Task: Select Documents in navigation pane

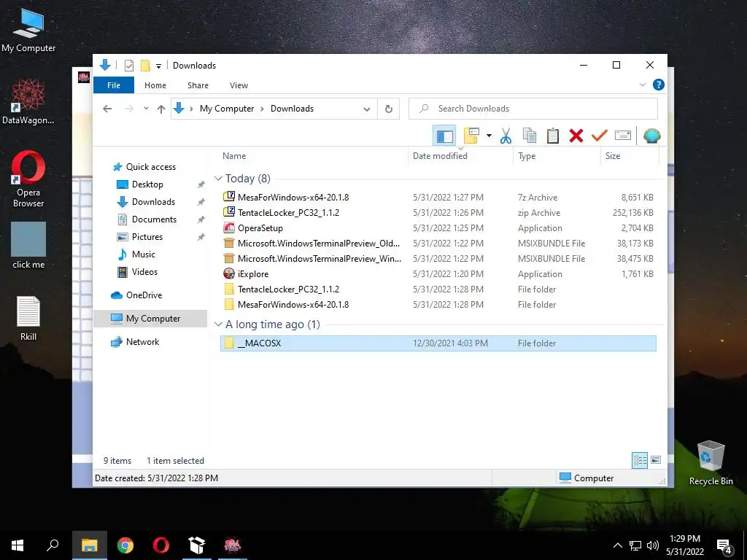Action: (x=155, y=219)
